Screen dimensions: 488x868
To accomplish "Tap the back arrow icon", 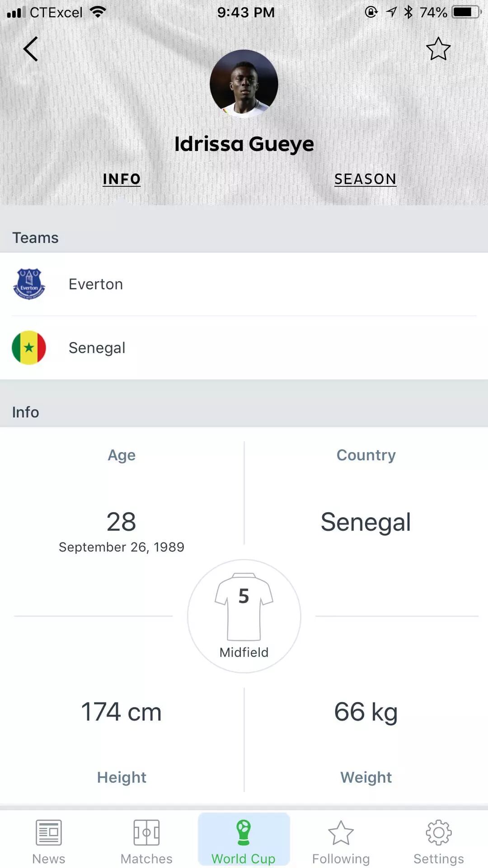I will click(x=31, y=49).
